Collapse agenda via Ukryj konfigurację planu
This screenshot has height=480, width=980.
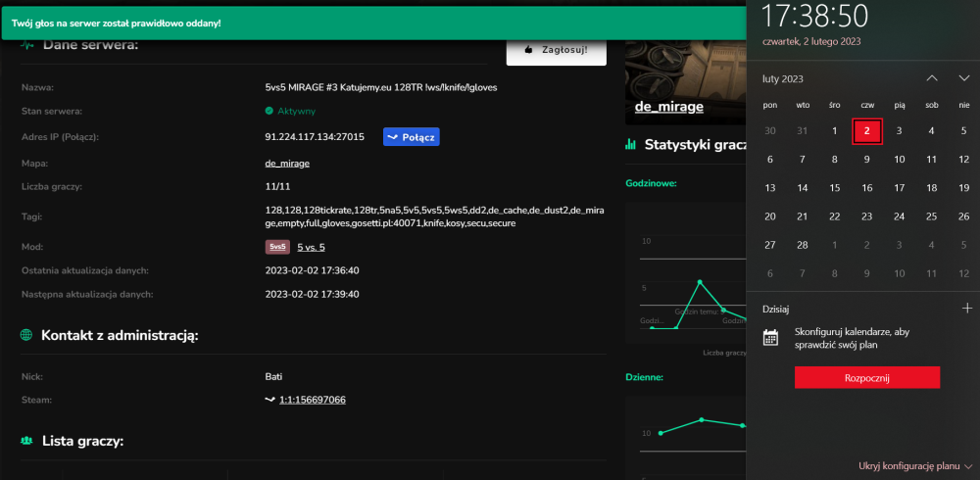pyautogui.click(x=915, y=465)
